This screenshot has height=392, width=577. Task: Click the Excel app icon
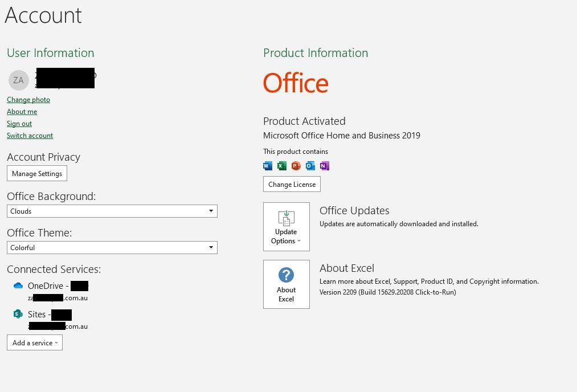coord(282,166)
